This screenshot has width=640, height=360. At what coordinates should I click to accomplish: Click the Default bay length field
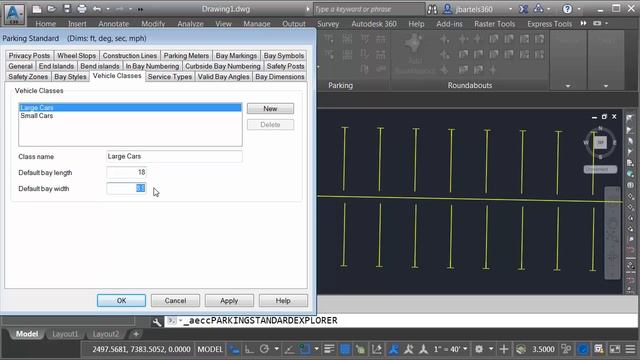pyautogui.click(x=126, y=173)
